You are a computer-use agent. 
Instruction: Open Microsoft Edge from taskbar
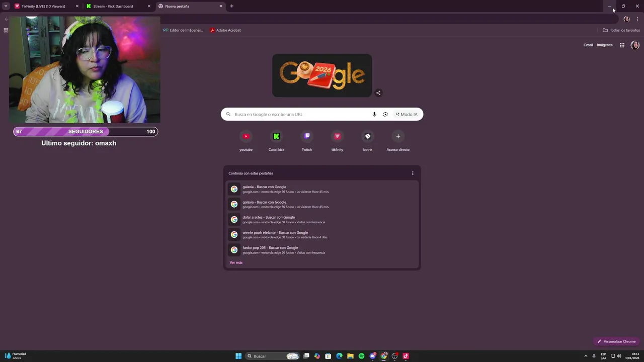pos(339,356)
